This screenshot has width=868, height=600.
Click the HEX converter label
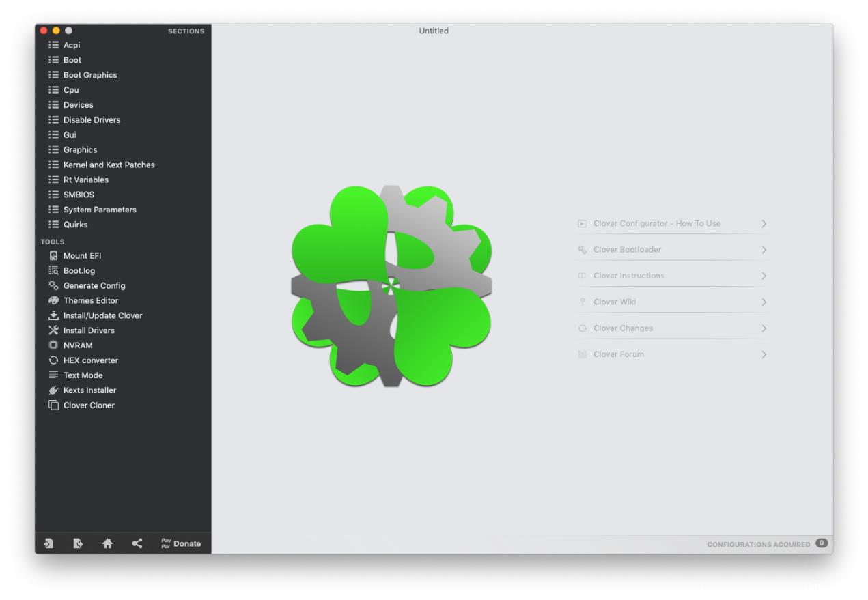tap(91, 360)
